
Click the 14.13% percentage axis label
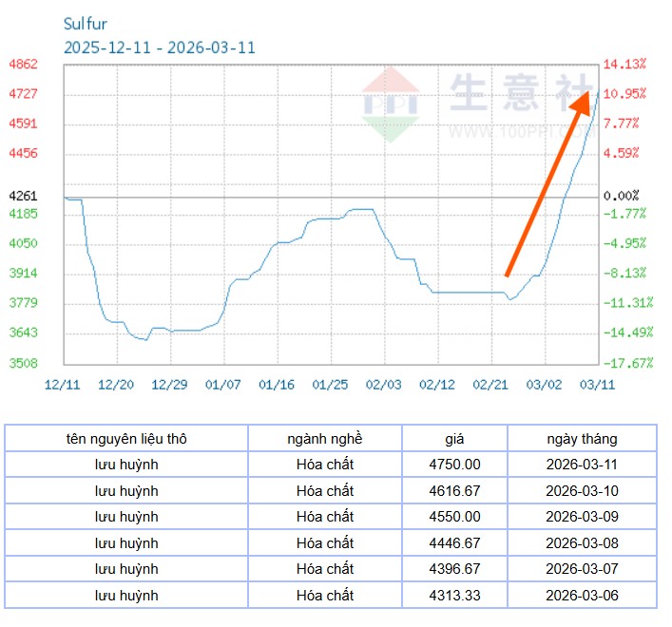(624, 64)
